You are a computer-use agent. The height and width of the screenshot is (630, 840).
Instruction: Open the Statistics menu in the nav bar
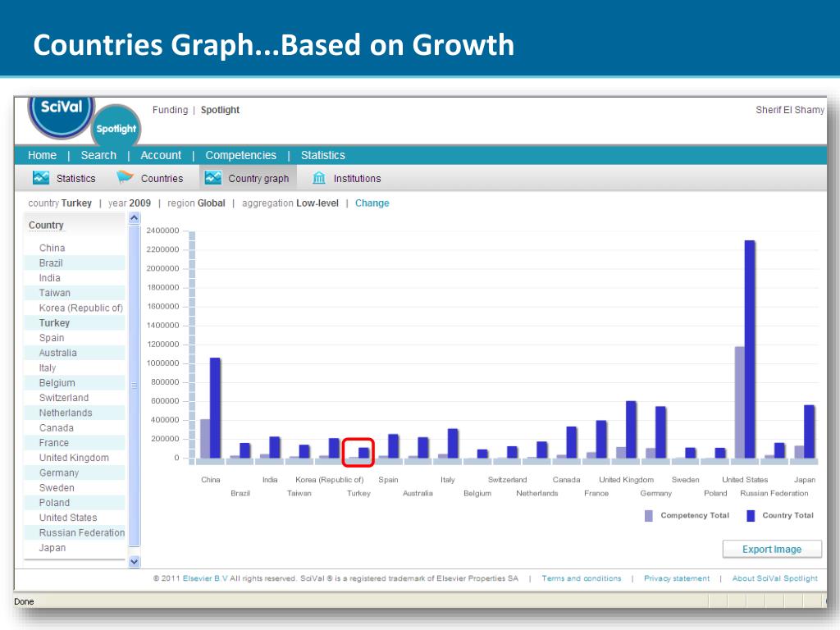coord(323,155)
